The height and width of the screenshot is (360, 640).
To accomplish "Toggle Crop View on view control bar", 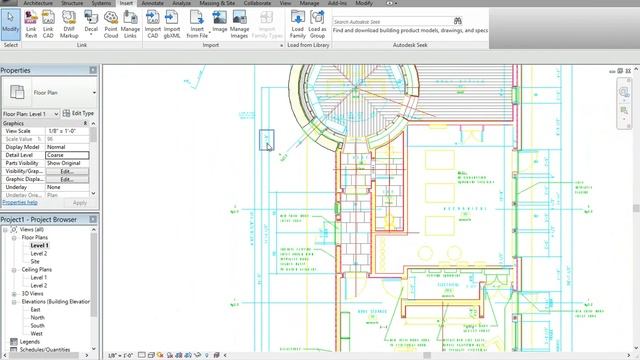I will coord(179,356).
